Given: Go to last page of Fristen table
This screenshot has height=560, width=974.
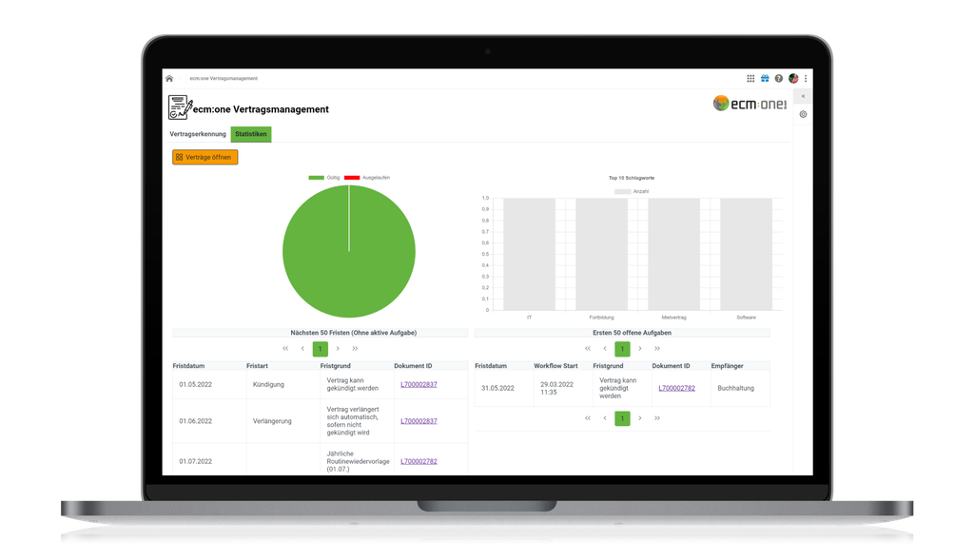Looking at the screenshot, I should pos(355,349).
